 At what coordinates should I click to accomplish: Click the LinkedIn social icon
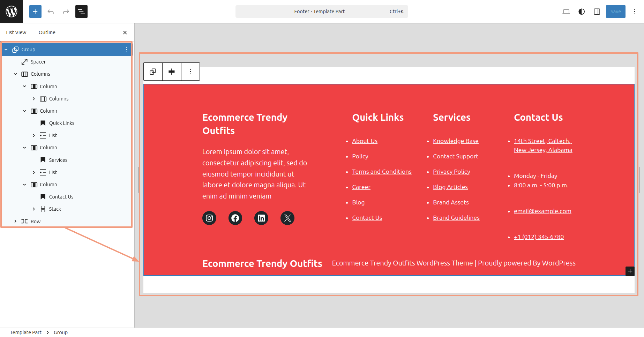click(261, 218)
